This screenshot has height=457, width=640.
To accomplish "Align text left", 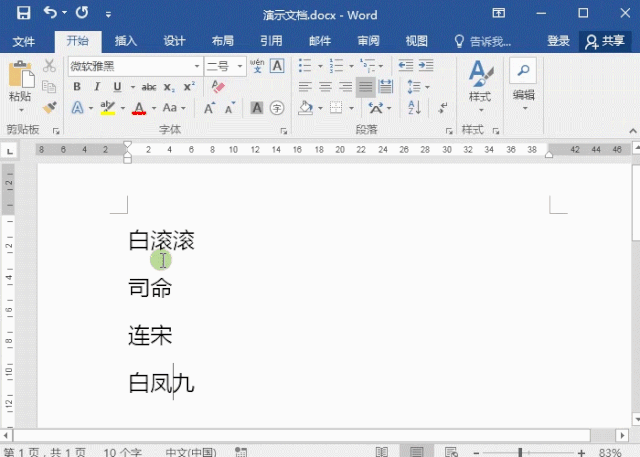I will point(305,87).
